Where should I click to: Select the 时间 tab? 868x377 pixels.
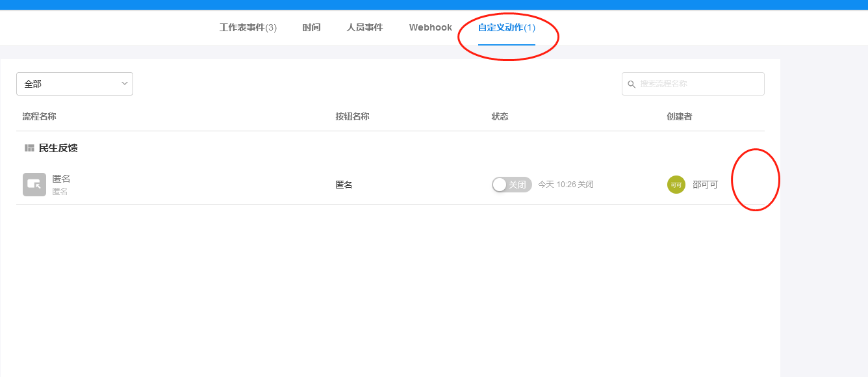(311, 27)
